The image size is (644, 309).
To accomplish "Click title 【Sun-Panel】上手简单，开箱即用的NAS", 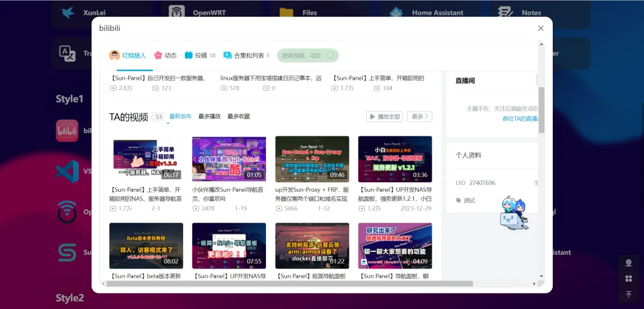I will click(x=145, y=194).
